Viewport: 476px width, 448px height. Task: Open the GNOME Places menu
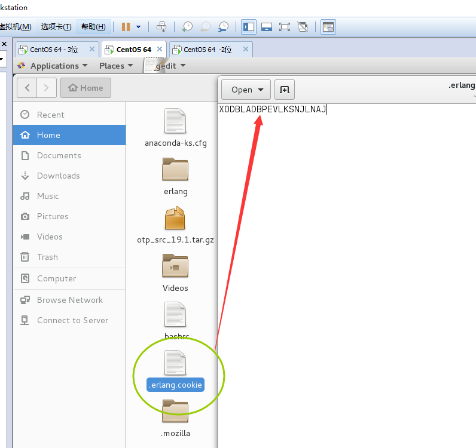pos(116,66)
